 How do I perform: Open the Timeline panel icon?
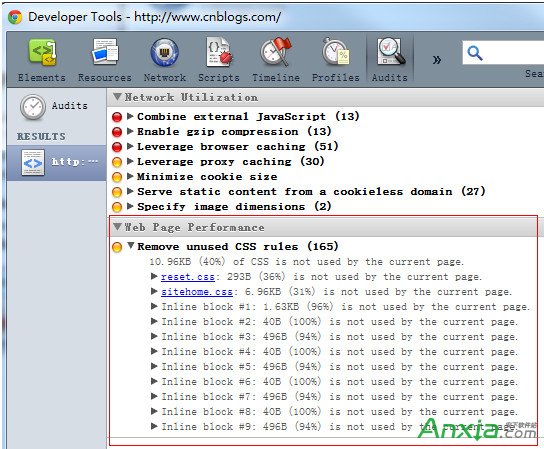276,52
